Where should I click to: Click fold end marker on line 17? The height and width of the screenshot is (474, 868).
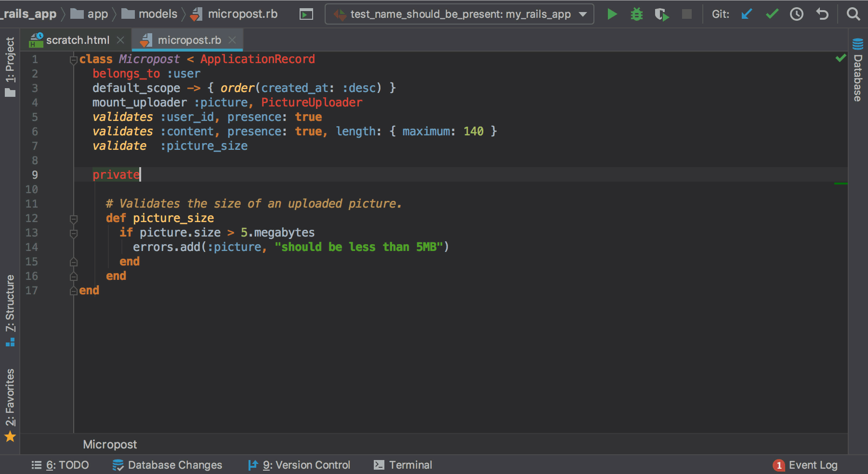74,291
